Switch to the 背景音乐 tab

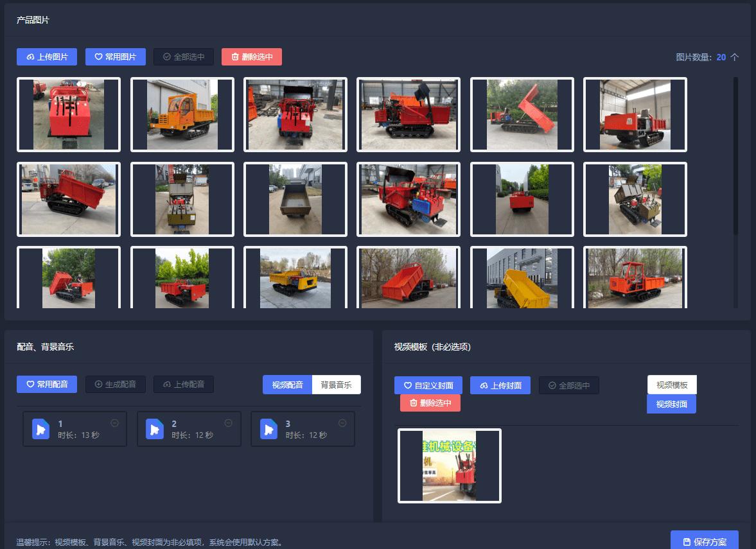coord(336,385)
